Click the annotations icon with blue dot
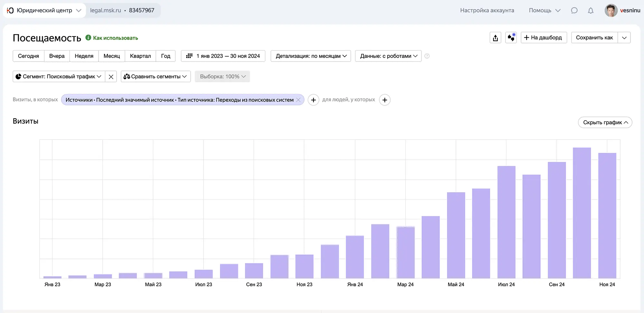This screenshot has height=313, width=644. 511,38
